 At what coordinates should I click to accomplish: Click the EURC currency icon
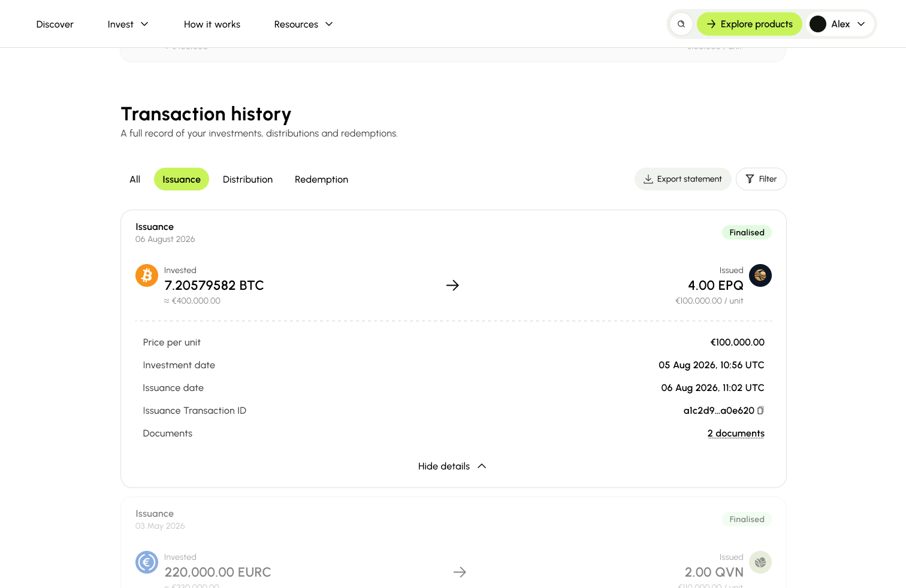pyautogui.click(x=147, y=562)
